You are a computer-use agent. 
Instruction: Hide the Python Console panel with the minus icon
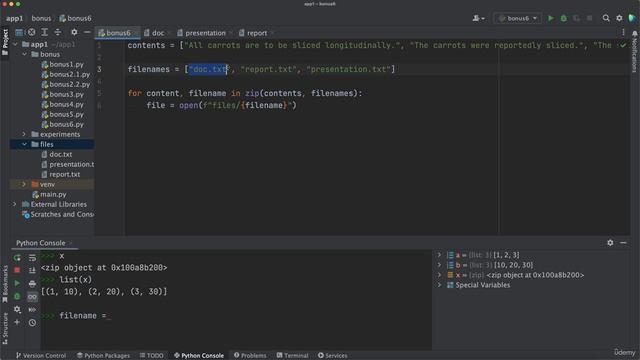click(x=623, y=243)
